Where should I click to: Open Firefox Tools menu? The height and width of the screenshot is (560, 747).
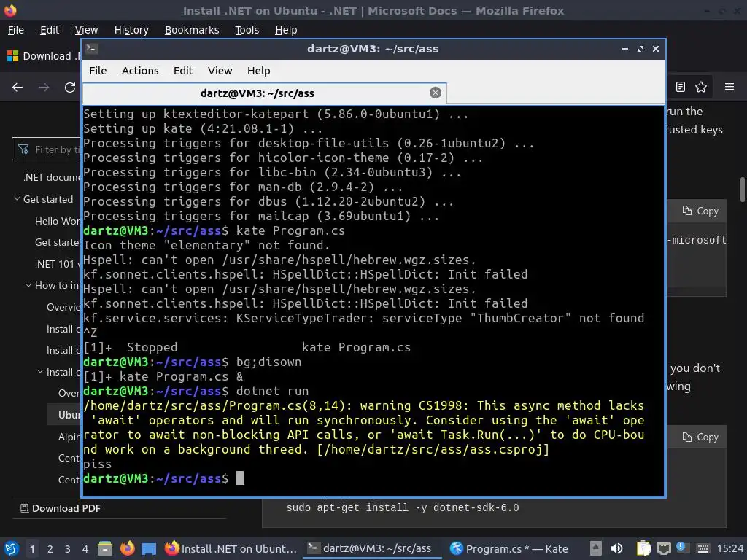pyautogui.click(x=247, y=30)
